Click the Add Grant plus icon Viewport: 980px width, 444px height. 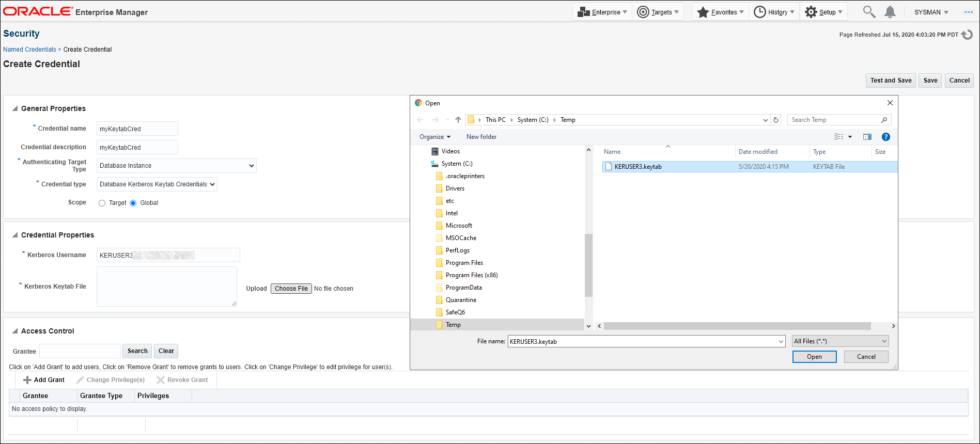click(x=27, y=380)
